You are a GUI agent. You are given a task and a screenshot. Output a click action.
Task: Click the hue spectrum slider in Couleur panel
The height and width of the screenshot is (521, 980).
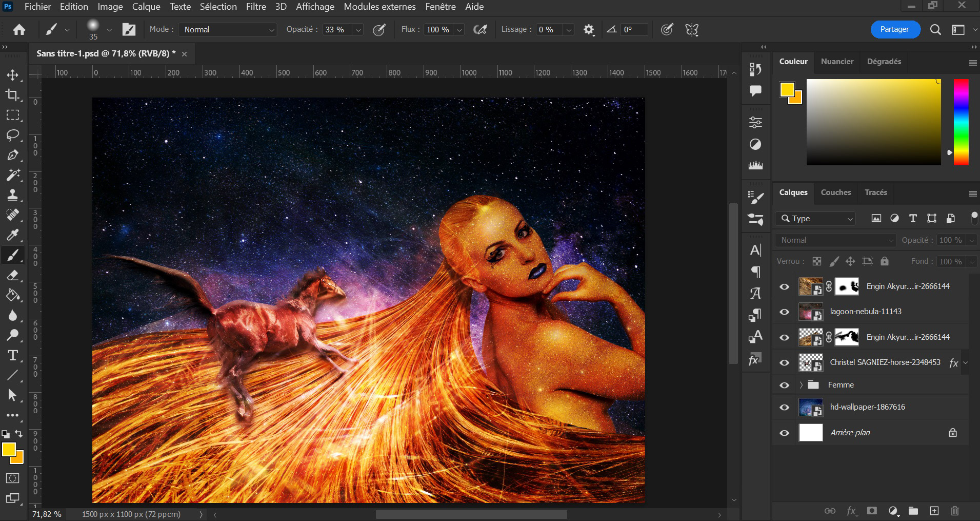[x=961, y=122]
